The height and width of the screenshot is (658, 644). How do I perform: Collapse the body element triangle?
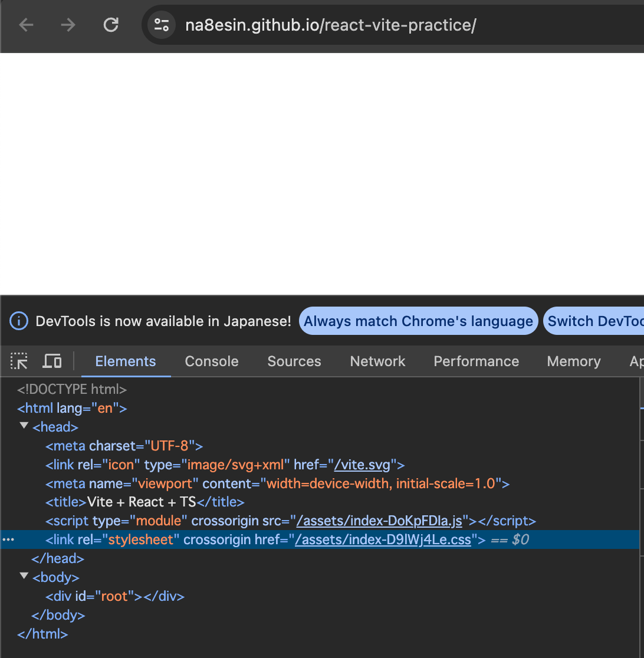coord(24,576)
